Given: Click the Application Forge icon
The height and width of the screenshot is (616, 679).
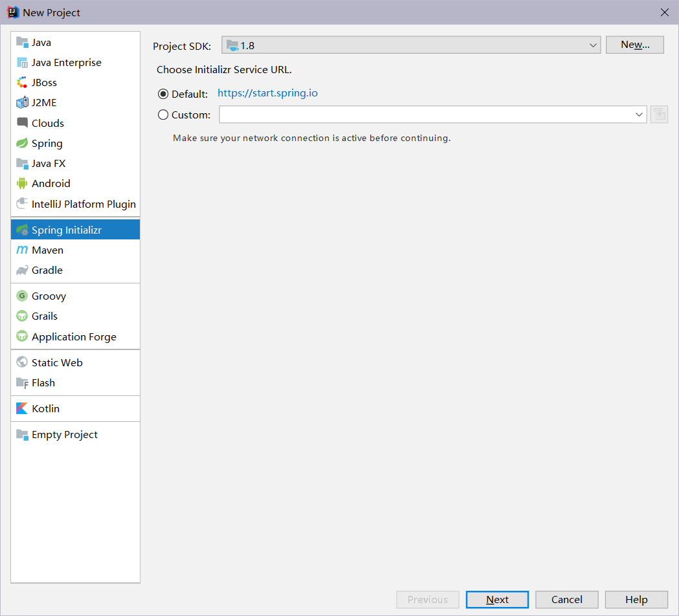Looking at the screenshot, I should 22,336.
